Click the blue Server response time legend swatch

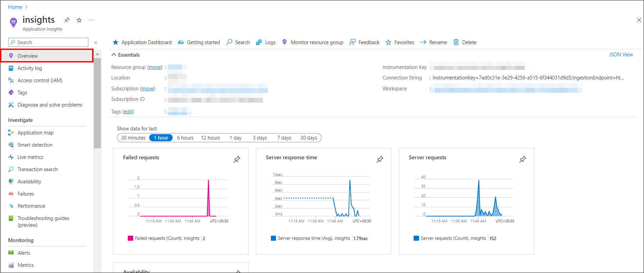point(273,238)
